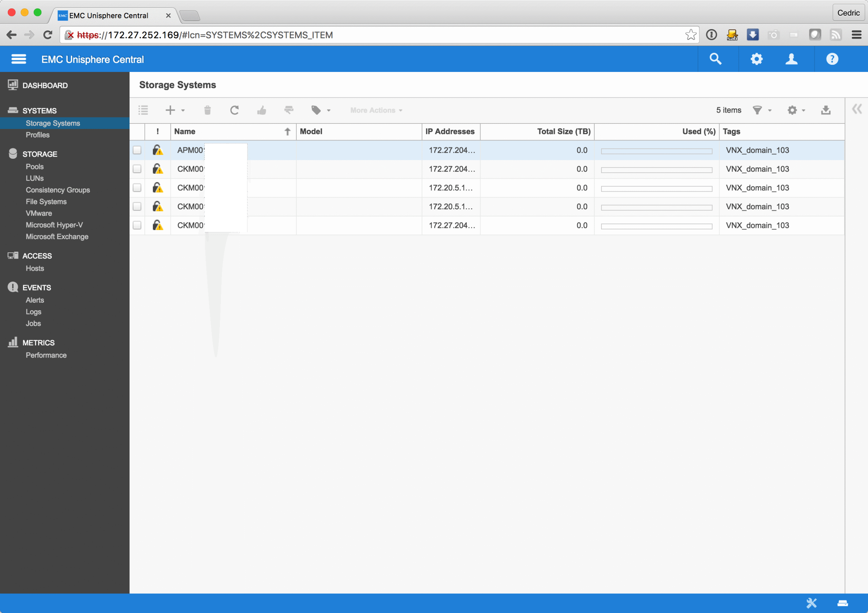This screenshot has height=613, width=868.
Task: Open the search magnifier in blue header
Action: click(x=715, y=59)
